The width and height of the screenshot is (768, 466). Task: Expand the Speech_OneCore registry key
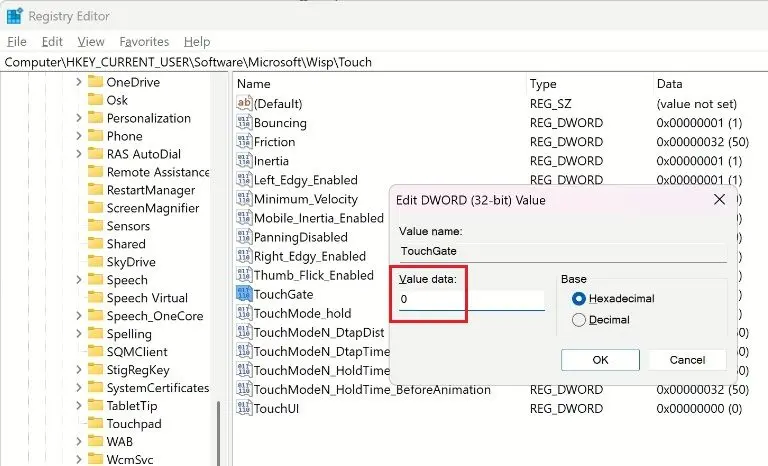click(79, 316)
